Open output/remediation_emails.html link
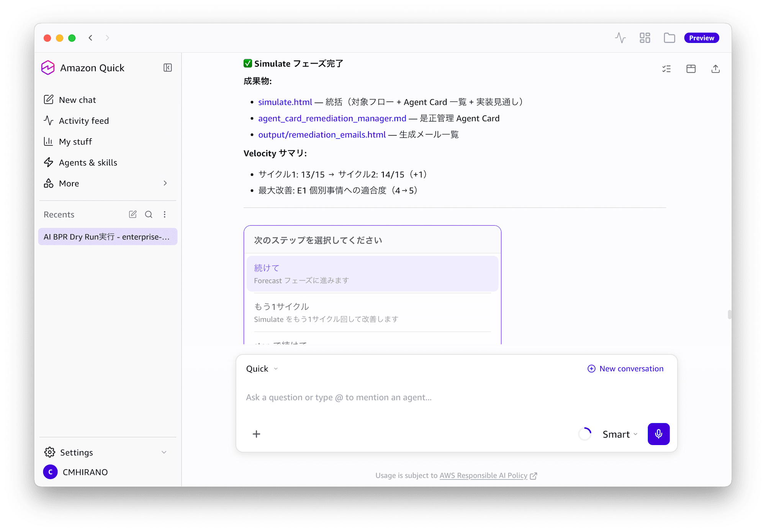The width and height of the screenshot is (766, 532). point(322,134)
